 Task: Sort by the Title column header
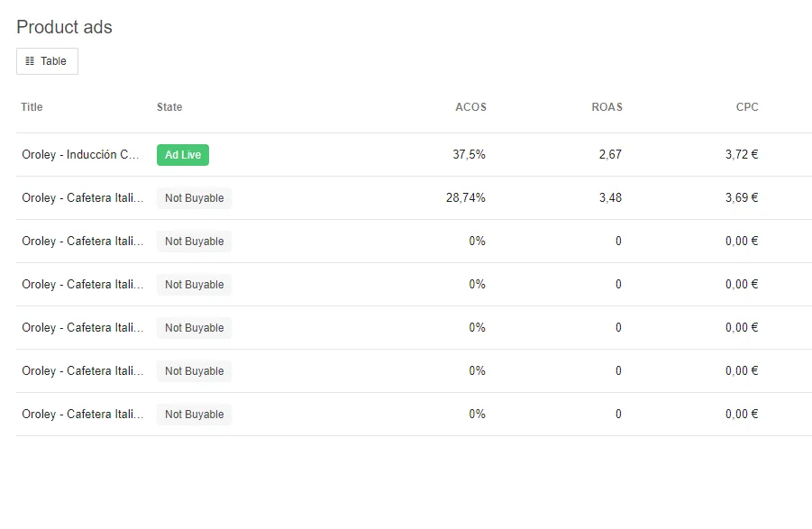click(x=32, y=107)
